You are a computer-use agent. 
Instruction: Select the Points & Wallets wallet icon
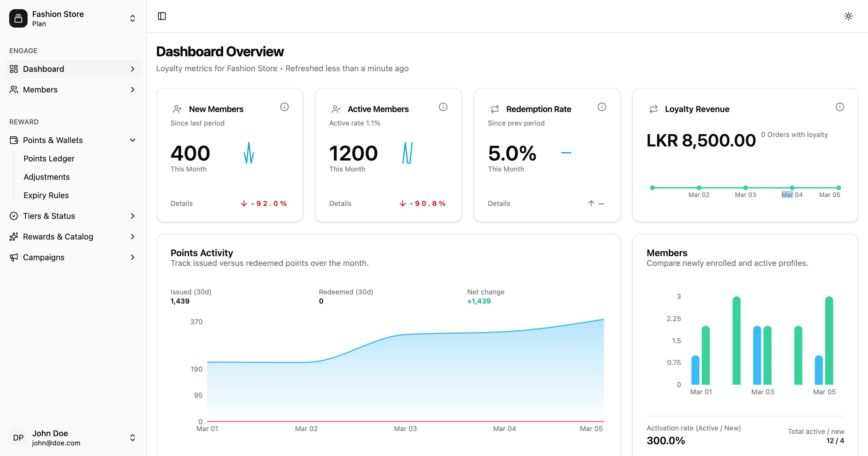pyautogui.click(x=14, y=140)
